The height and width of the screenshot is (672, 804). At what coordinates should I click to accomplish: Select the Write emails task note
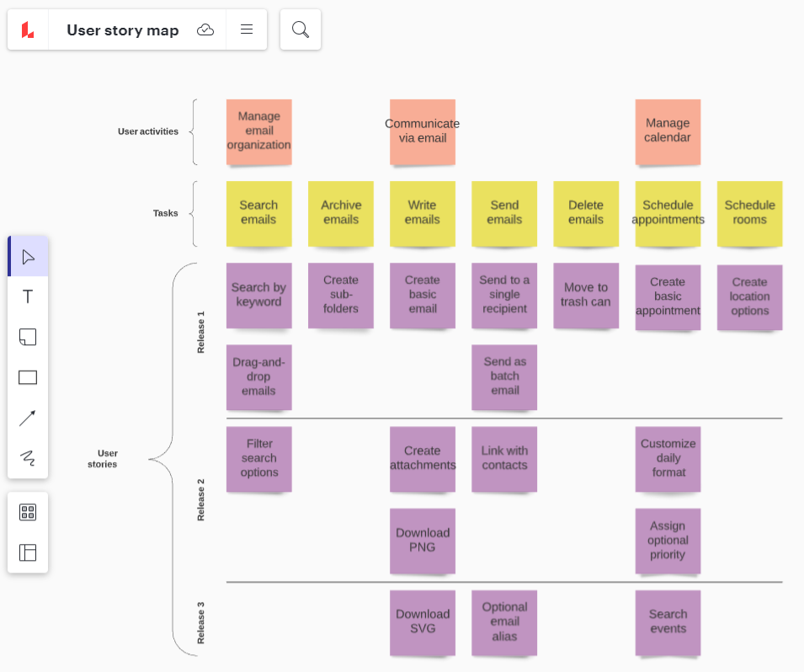click(x=423, y=213)
